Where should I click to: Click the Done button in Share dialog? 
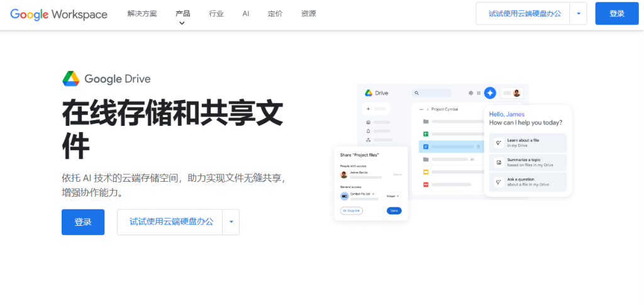394,211
